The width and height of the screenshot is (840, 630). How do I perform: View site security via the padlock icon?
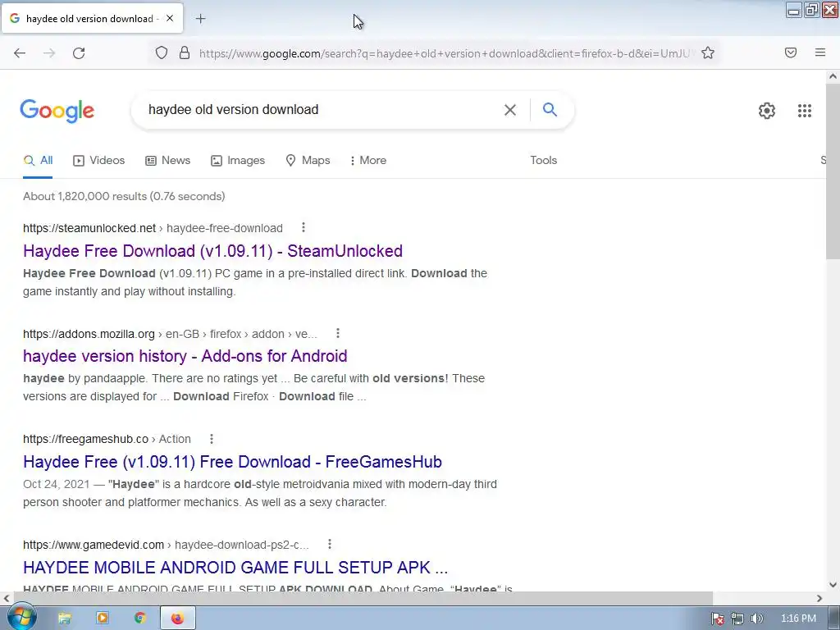185,52
